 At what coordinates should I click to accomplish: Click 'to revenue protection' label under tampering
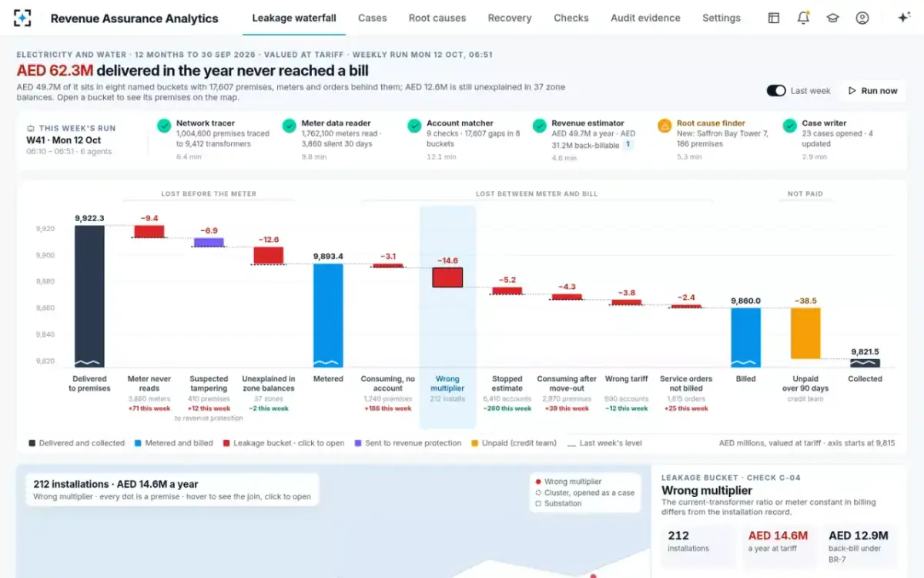pos(209,418)
